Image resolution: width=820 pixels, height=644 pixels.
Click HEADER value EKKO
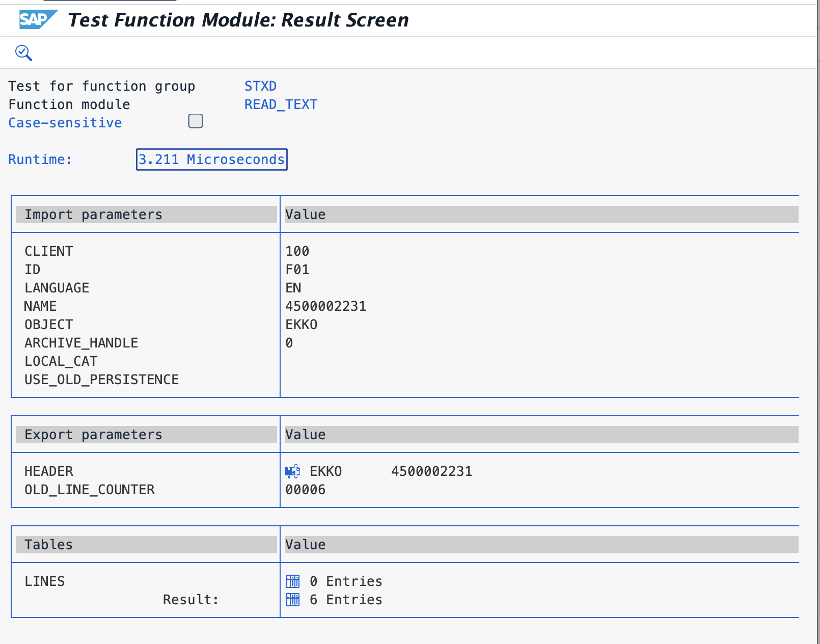(x=326, y=471)
